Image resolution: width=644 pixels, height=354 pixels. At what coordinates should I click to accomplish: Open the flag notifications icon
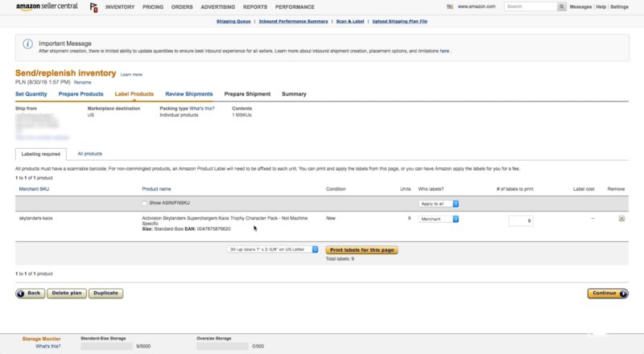point(93,7)
